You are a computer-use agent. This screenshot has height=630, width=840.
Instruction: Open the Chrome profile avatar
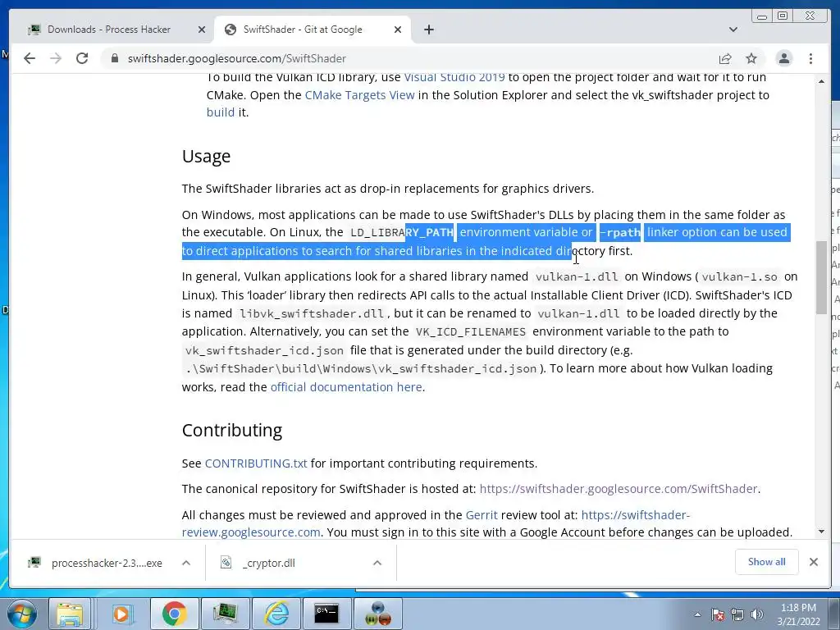point(783,58)
